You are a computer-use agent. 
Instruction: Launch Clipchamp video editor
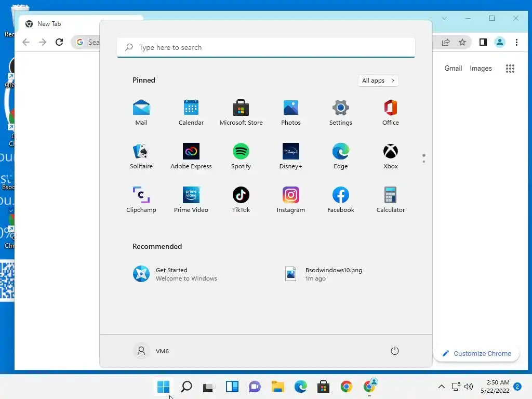click(x=141, y=200)
